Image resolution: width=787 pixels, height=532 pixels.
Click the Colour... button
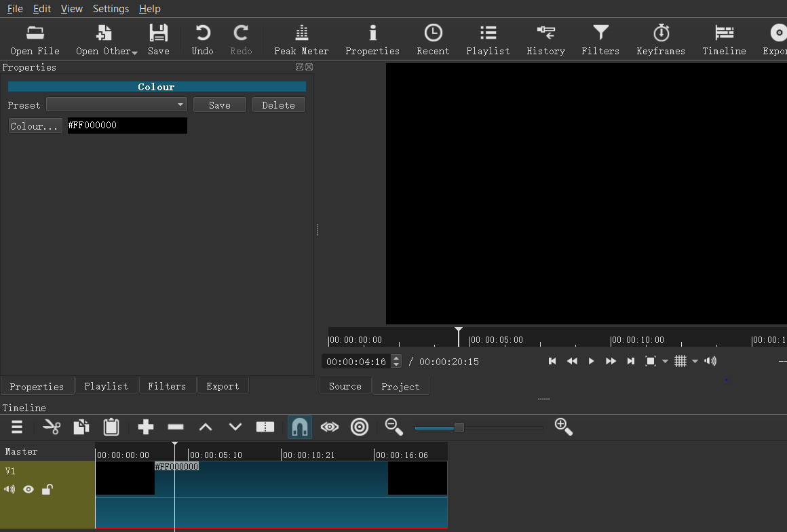coord(35,126)
